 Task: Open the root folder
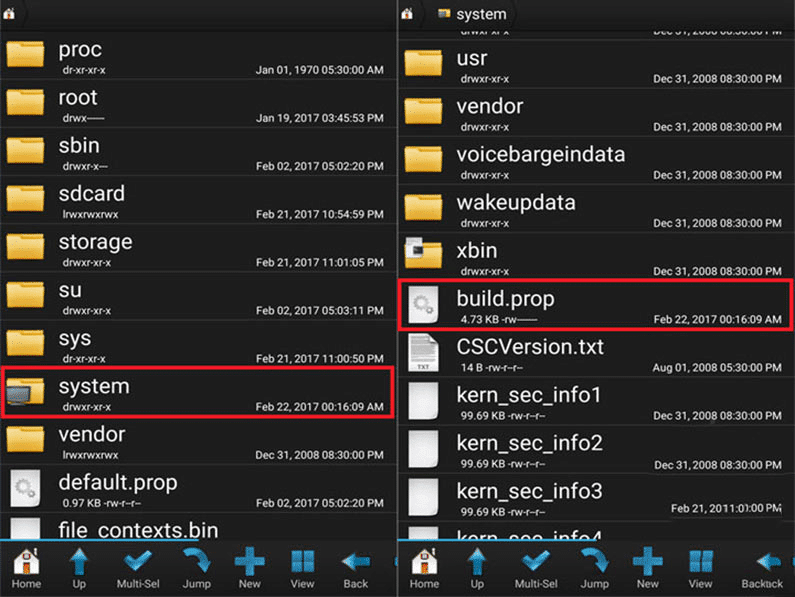199,104
